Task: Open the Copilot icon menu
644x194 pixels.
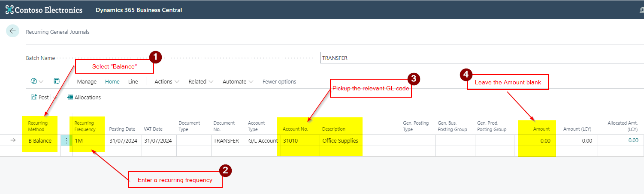Action: [x=37, y=81]
